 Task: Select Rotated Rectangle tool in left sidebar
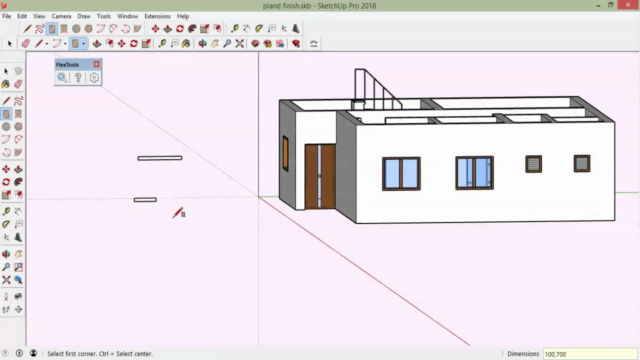click(x=18, y=114)
